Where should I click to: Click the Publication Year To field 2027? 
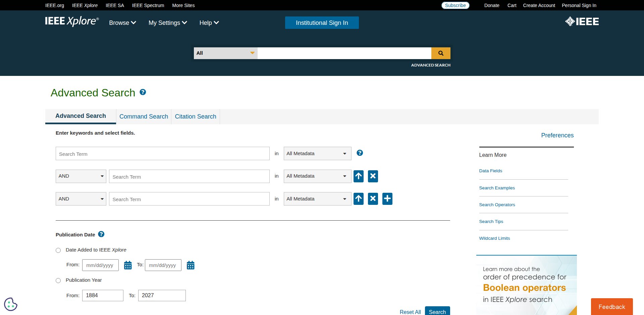tap(162, 296)
